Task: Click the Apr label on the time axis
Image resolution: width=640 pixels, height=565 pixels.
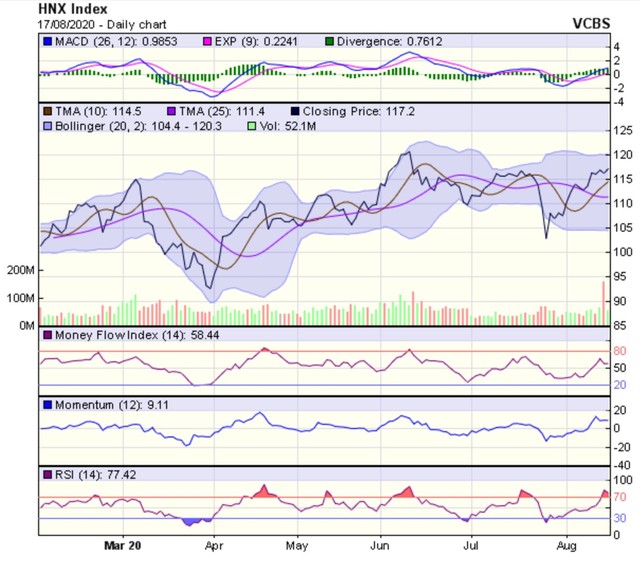Action: click(x=212, y=548)
